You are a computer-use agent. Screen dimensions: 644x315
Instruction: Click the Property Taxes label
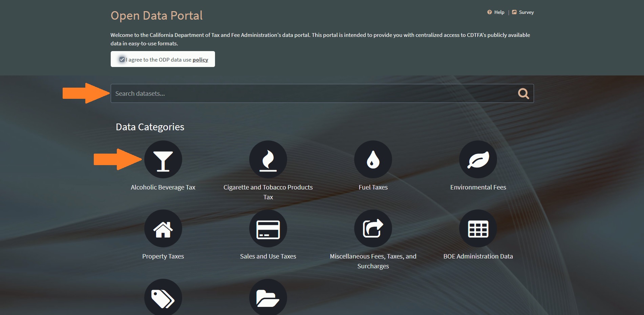(x=163, y=256)
